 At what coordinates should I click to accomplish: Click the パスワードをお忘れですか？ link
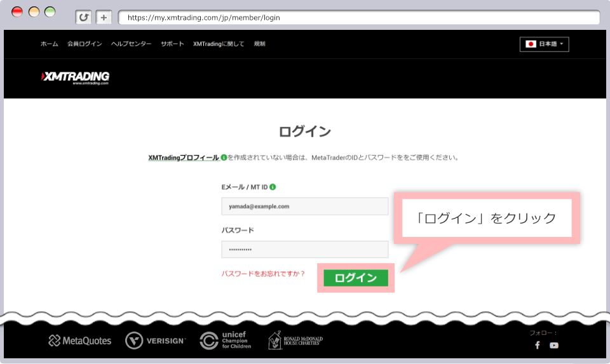click(263, 274)
